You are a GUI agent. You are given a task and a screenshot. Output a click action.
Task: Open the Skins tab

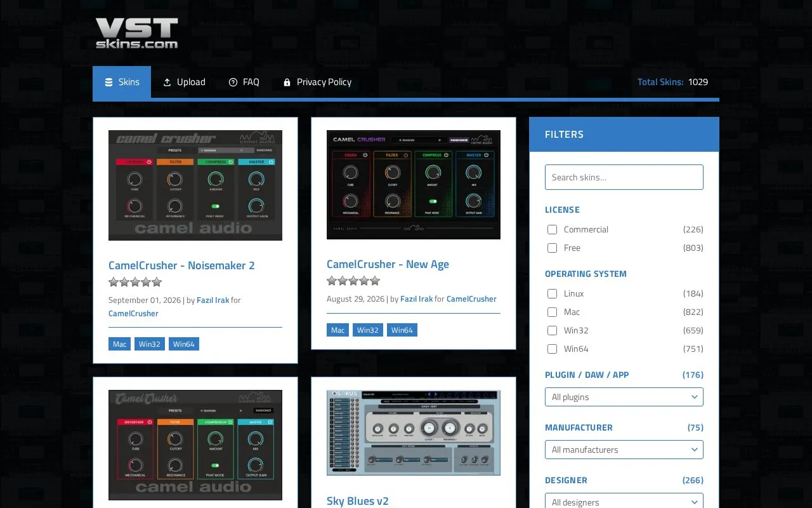coord(122,82)
